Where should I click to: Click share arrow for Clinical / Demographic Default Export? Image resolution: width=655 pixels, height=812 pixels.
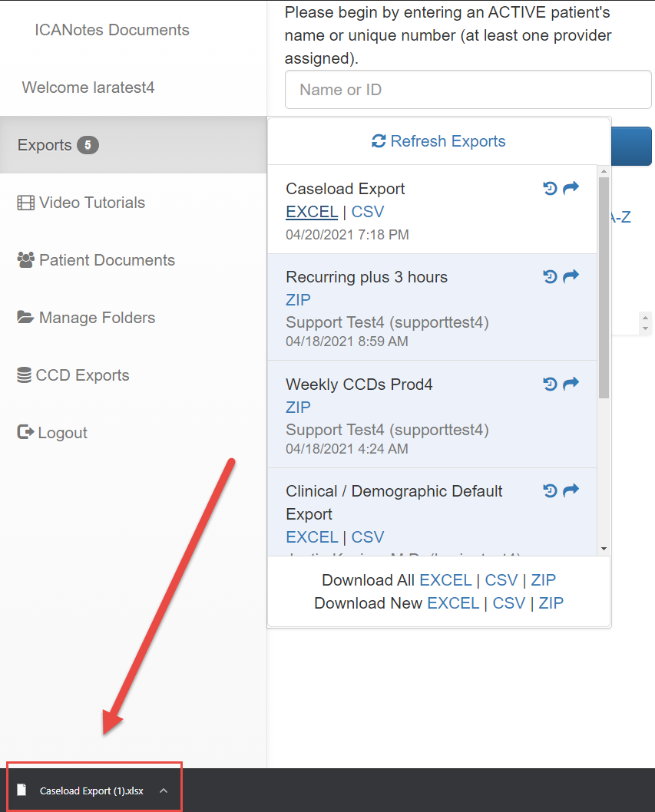pos(571,490)
